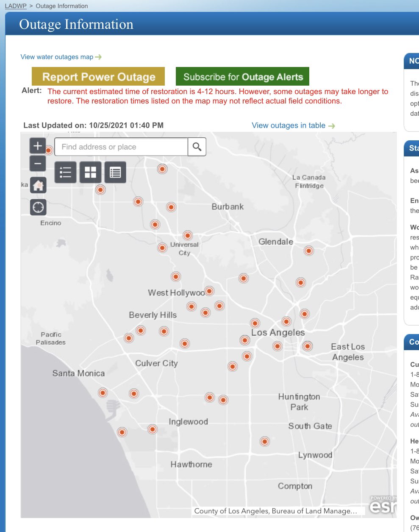Click the LADWP breadcrumb link
The image size is (419, 532).
coord(16,6)
